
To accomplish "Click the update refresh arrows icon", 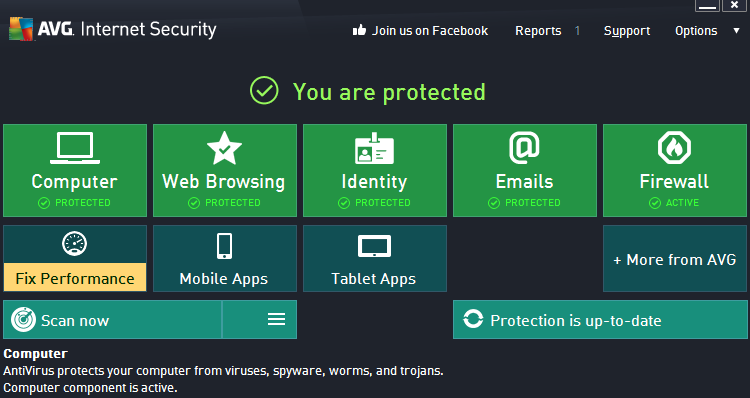I will (x=473, y=319).
